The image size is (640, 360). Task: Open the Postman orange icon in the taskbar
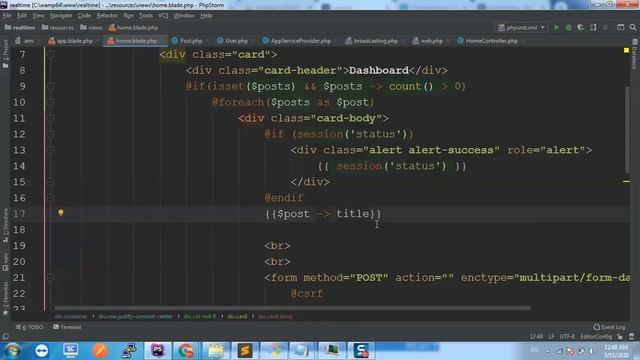point(99,350)
